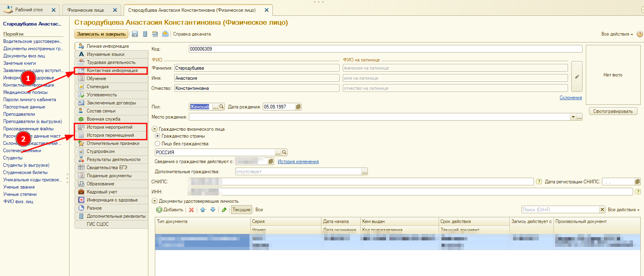
Task: Open the Контактная информация section
Action: click(x=112, y=70)
